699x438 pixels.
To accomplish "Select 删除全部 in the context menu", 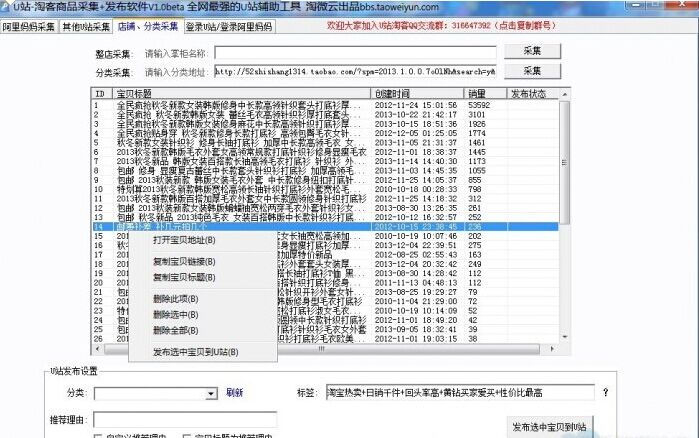I will tap(176, 329).
